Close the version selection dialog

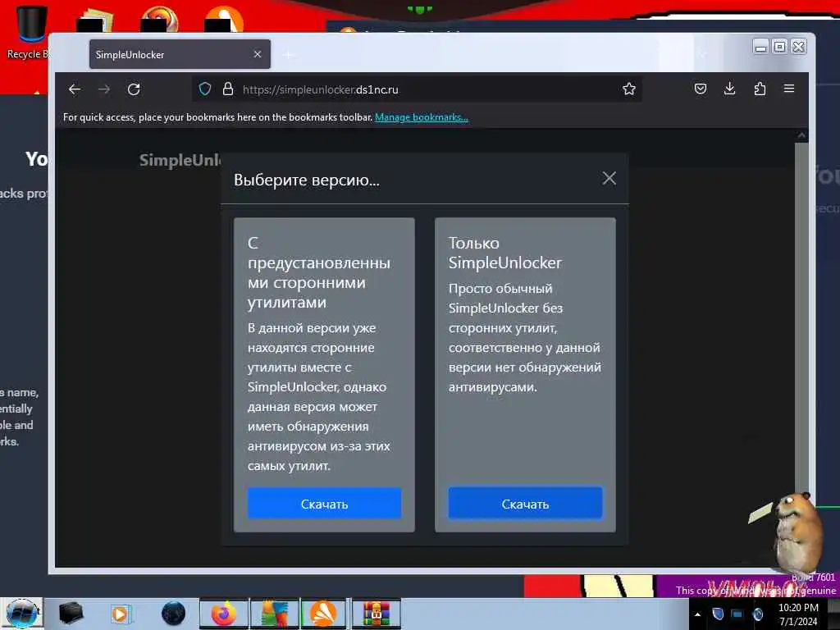click(609, 178)
